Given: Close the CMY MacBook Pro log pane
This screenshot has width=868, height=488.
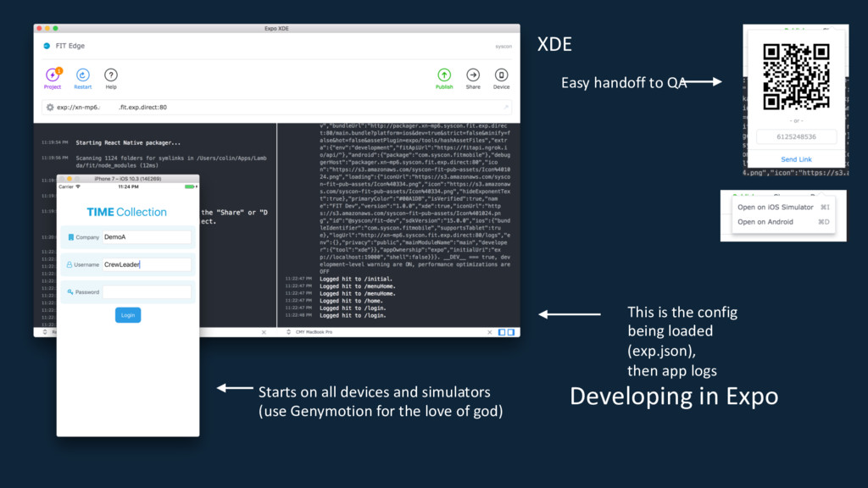Looking at the screenshot, I should pyautogui.click(x=489, y=332).
